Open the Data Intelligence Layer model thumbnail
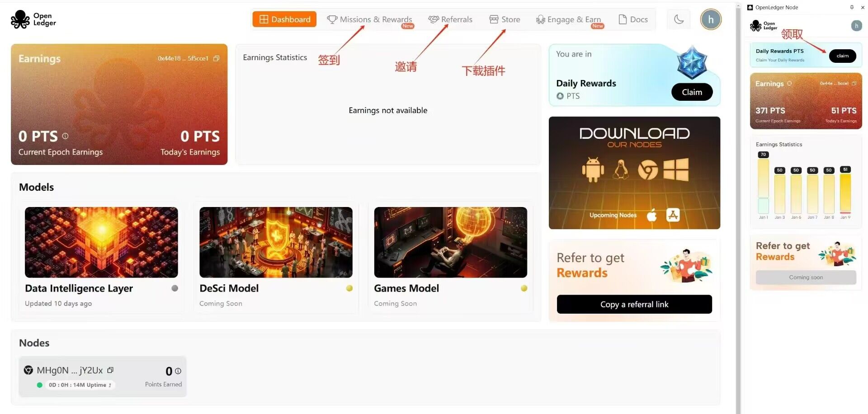The height and width of the screenshot is (414, 868). click(101, 242)
